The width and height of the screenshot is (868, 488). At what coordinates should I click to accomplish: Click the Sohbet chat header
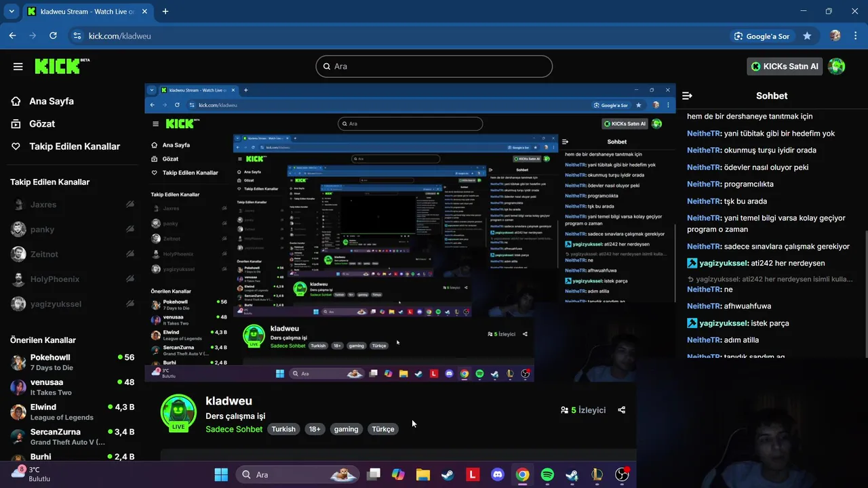[772, 96]
